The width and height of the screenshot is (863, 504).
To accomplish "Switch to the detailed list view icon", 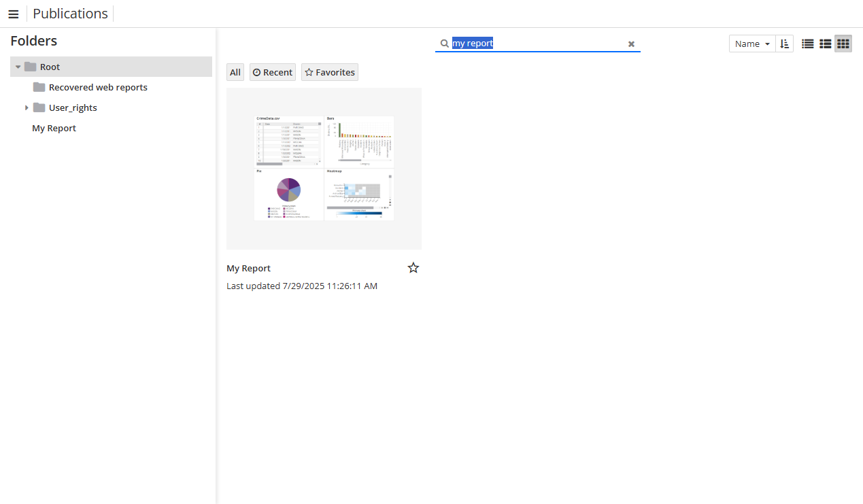I will [x=825, y=43].
